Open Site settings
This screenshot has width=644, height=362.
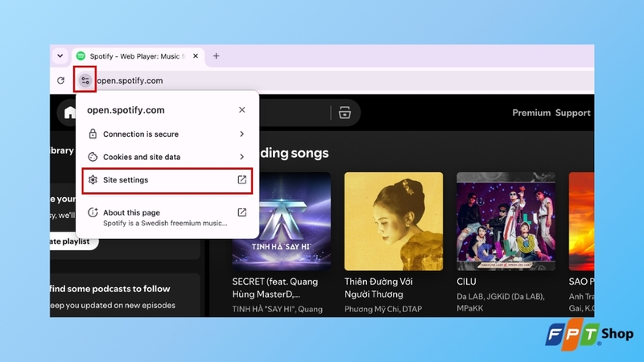click(x=167, y=180)
